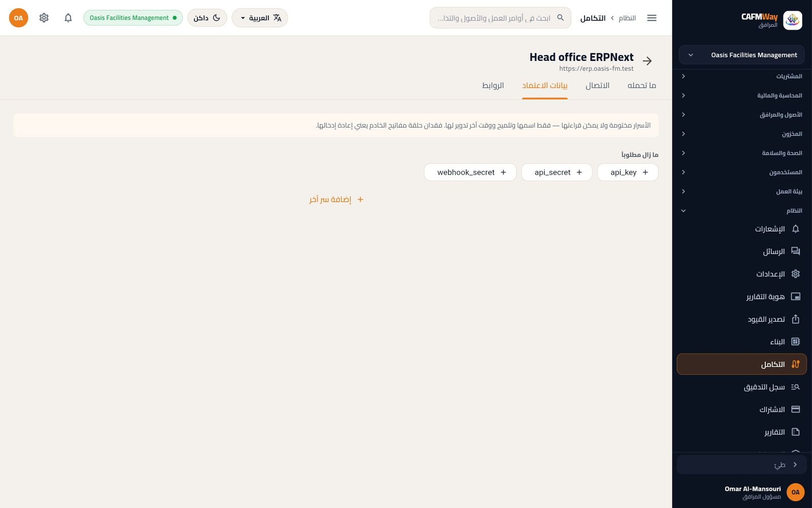Click التكامل breadcrumb link
Image resolution: width=812 pixels, height=508 pixels.
[x=593, y=18]
